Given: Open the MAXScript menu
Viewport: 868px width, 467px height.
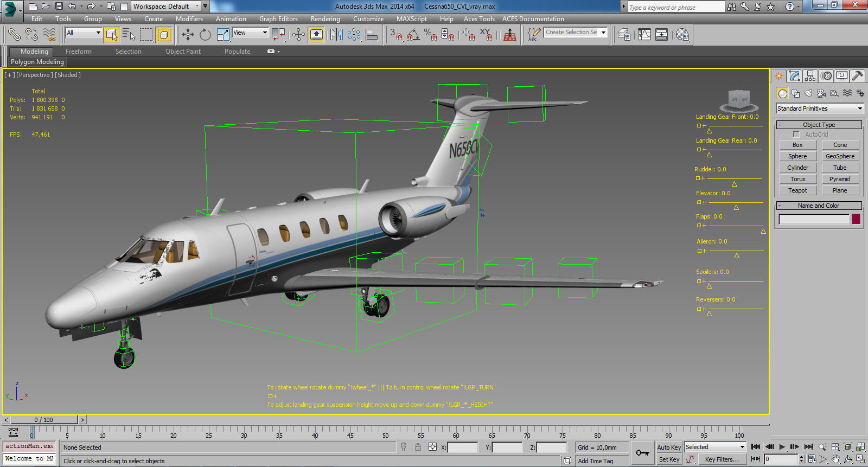Looking at the screenshot, I should (411, 19).
